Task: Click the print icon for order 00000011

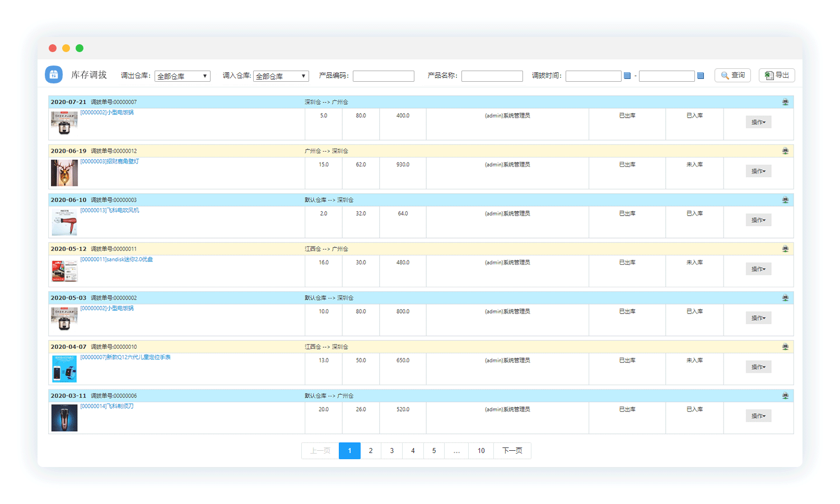Action: tap(785, 249)
